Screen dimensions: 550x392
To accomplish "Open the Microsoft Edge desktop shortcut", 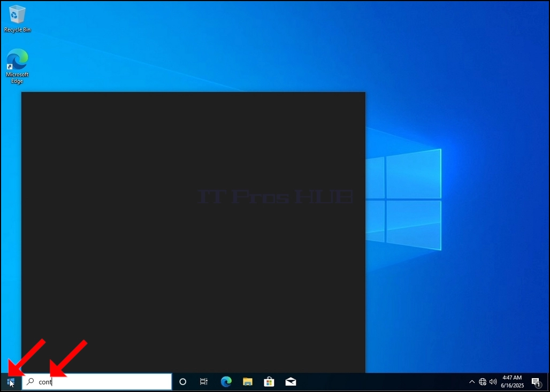I will [x=17, y=66].
